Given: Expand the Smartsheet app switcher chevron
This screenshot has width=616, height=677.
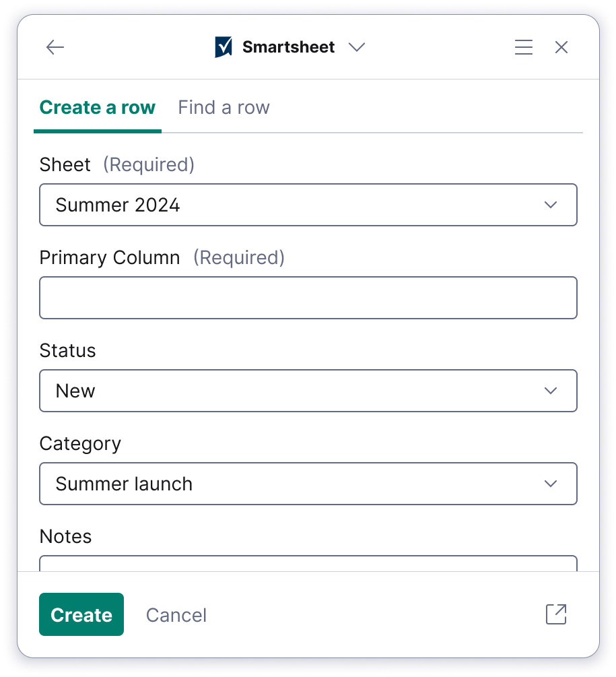Looking at the screenshot, I should pyautogui.click(x=357, y=47).
